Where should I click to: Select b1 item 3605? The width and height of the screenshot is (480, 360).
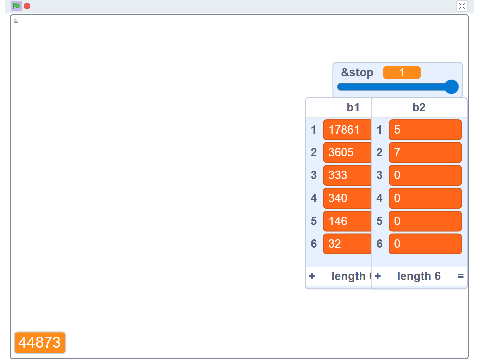pos(347,152)
